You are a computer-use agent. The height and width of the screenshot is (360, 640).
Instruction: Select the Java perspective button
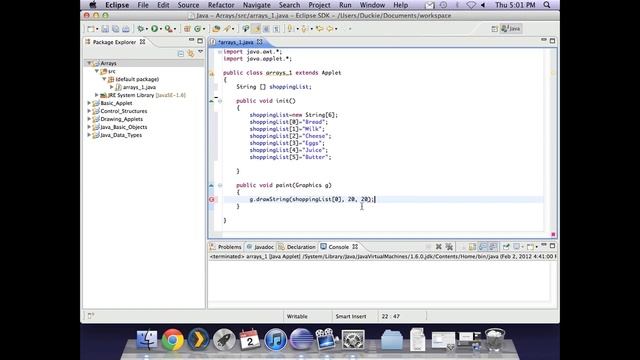coord(511,29)
